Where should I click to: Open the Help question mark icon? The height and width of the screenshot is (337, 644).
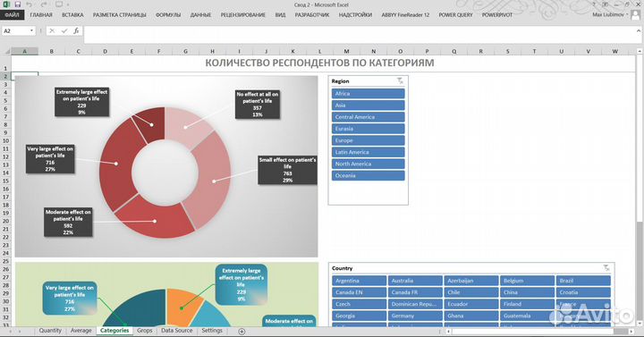click(594, 4)
